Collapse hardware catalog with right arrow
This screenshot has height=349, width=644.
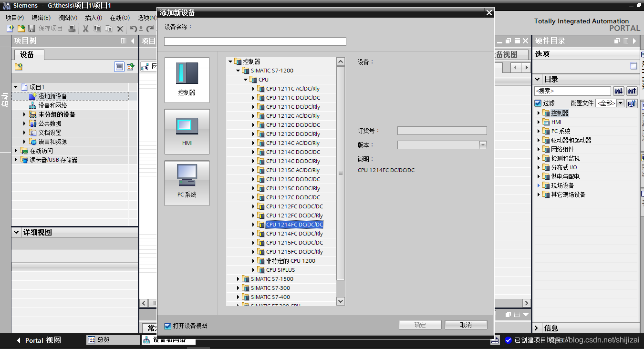(634, 41)
